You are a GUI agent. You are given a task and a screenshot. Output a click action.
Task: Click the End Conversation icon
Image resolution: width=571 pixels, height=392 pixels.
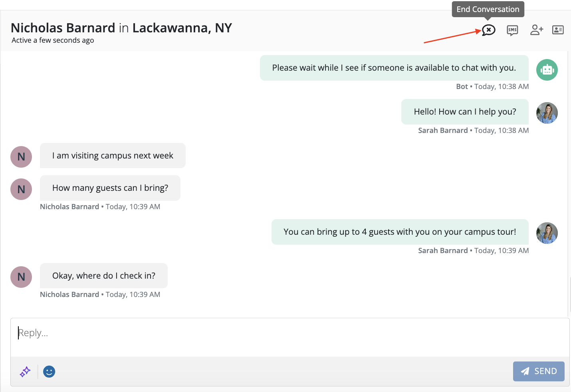point(488,30)
